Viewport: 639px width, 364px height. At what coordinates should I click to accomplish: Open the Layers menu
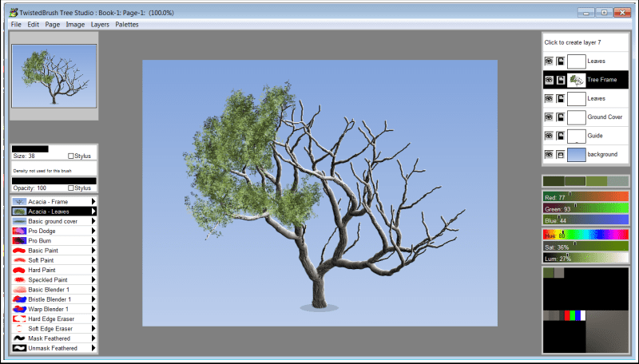(100, 25)
